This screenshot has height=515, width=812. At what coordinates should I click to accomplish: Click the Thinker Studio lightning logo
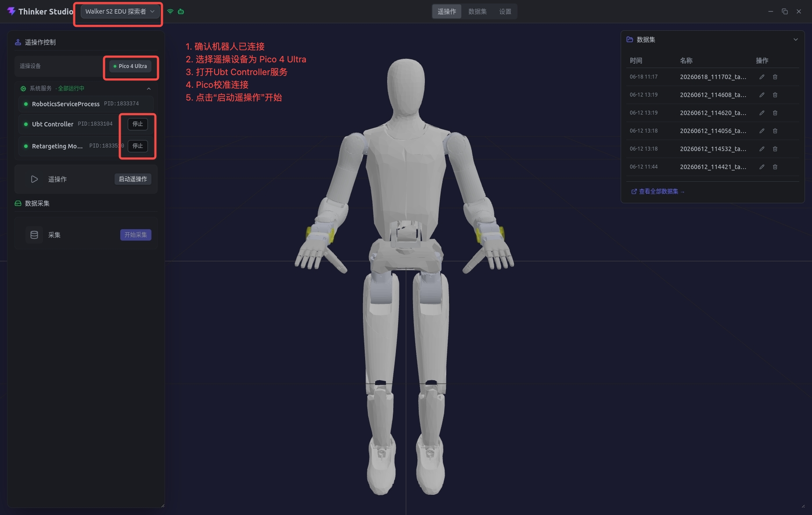tap(11, 11)
